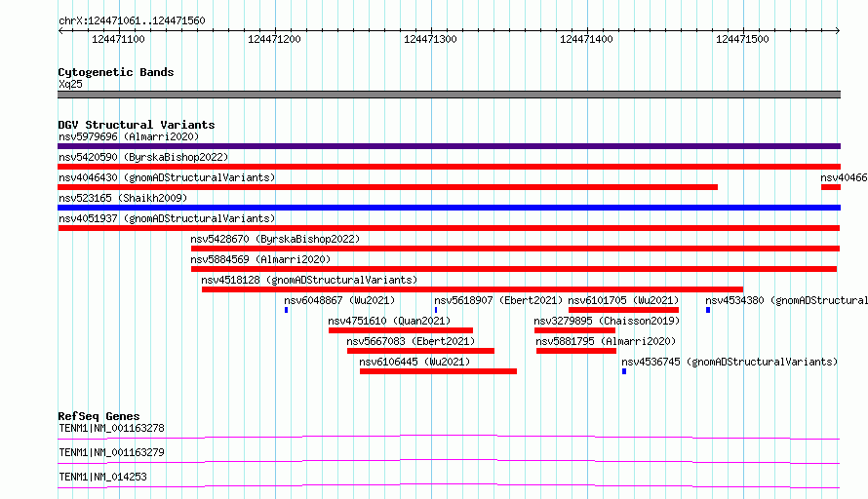The image size is (868, 499).
Task: Click the small blue nsv6048867 (Wu2021) marker
Action: tap(286, 310)
